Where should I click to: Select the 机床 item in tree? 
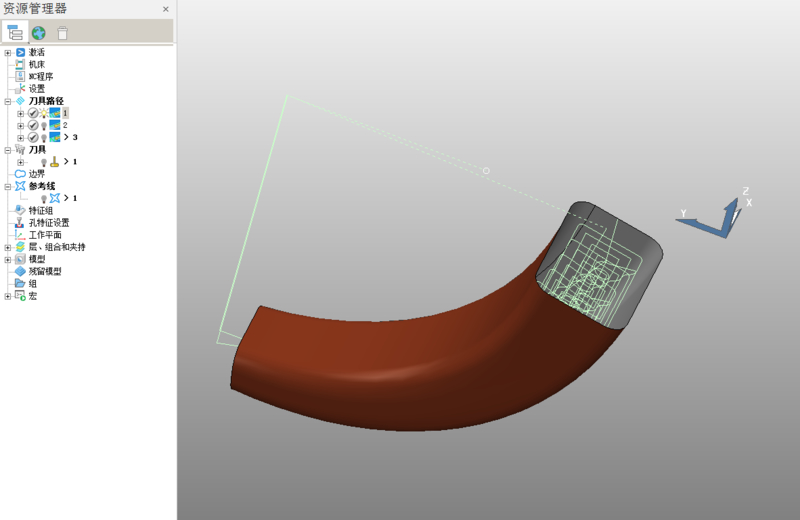[x=36, y=65]
